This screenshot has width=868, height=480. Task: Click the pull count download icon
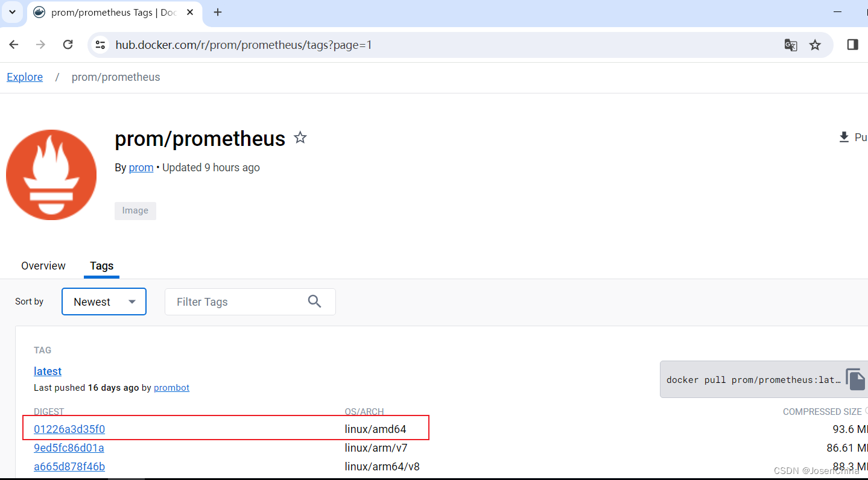(x=844, y=137)
